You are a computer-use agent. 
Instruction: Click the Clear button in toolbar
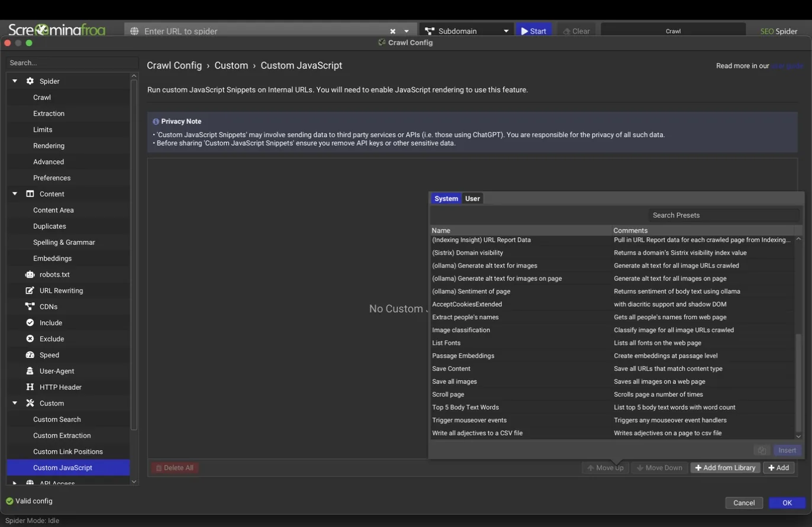576,31
